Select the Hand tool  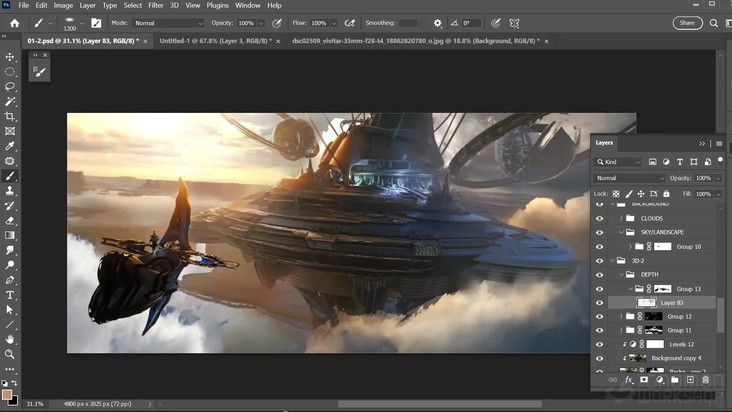(x=10, y=339)
